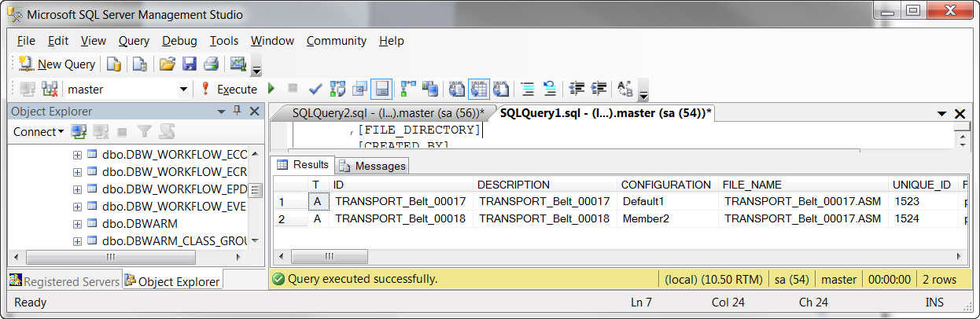
Task: Specify values for template parameters icon
Action: [626, 89]
